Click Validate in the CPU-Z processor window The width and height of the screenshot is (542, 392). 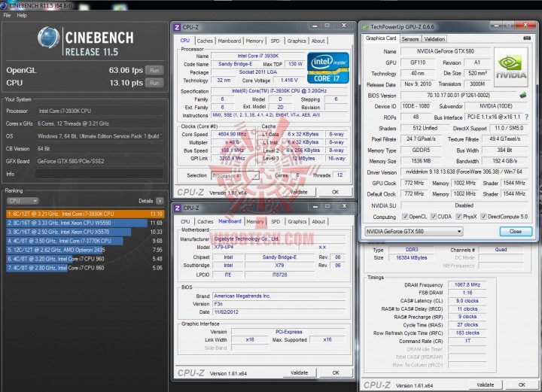tap(299, 192)
